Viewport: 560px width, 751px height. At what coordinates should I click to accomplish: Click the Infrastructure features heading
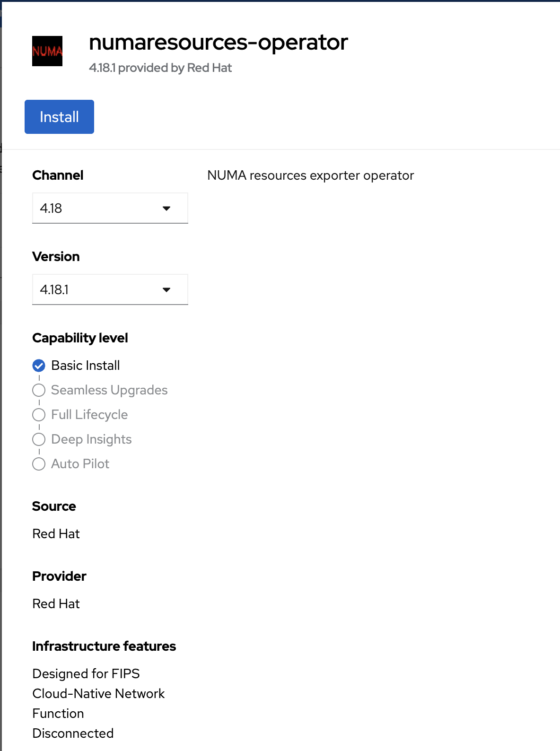click(x=104, y=646)
